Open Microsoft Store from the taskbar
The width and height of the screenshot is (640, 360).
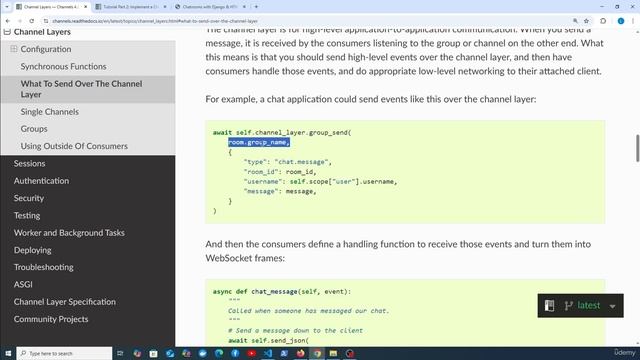pos(153,353)
